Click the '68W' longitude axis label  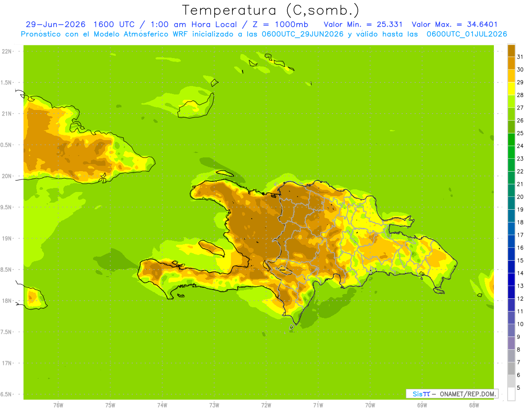(474, 405)
